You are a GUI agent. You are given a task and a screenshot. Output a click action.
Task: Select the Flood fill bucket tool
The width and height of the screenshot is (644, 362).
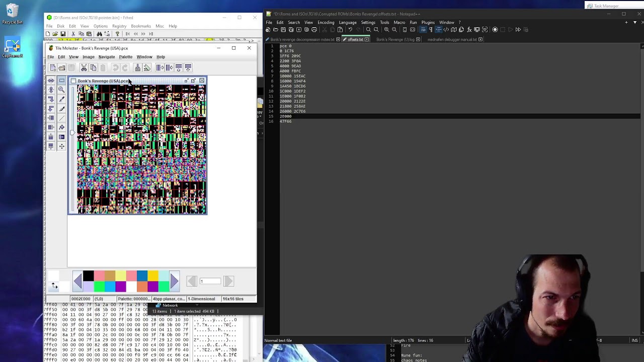pyautogui.click(x=61, y=127)
